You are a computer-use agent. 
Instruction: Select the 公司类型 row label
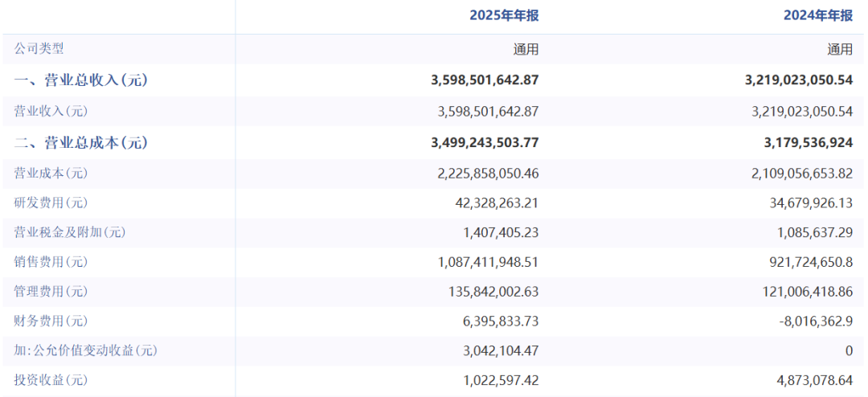pyautogui.click(x=39, y=49)
